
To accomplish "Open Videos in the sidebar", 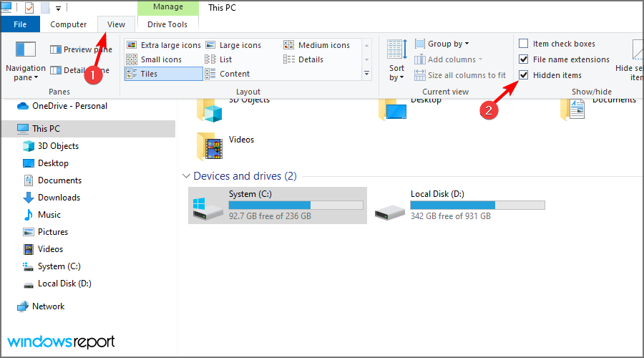I will pos(43,249).
